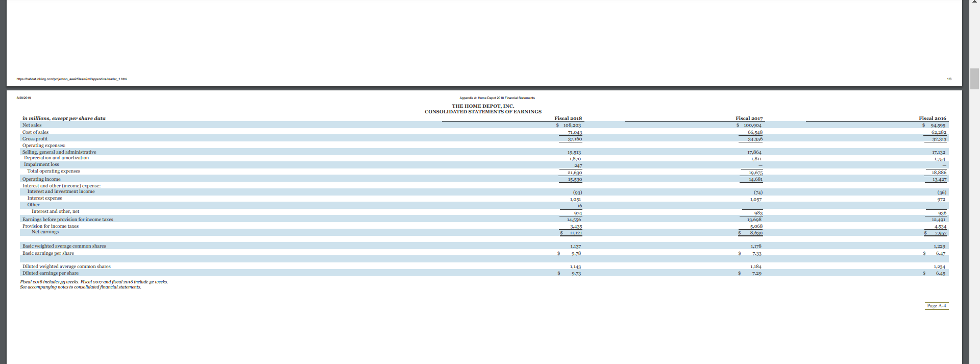
Task: Click 'Earnings before provision for income taxes'
Action: [x=68, y=220]
